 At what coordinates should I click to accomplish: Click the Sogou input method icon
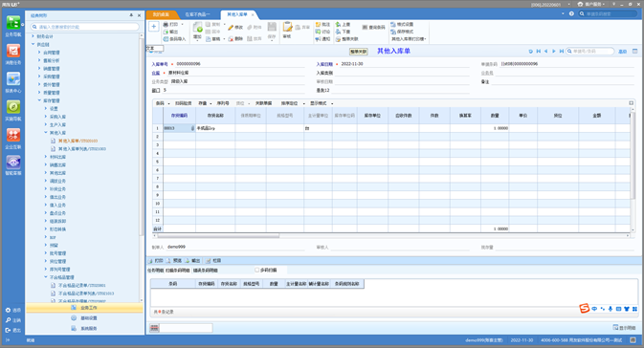point(584,308)
